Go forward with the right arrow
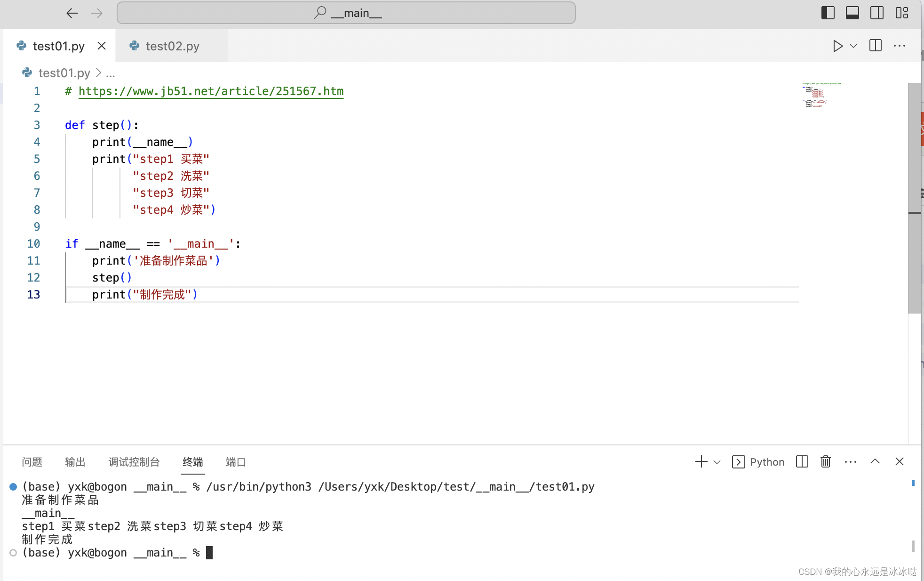 (97, 13)
